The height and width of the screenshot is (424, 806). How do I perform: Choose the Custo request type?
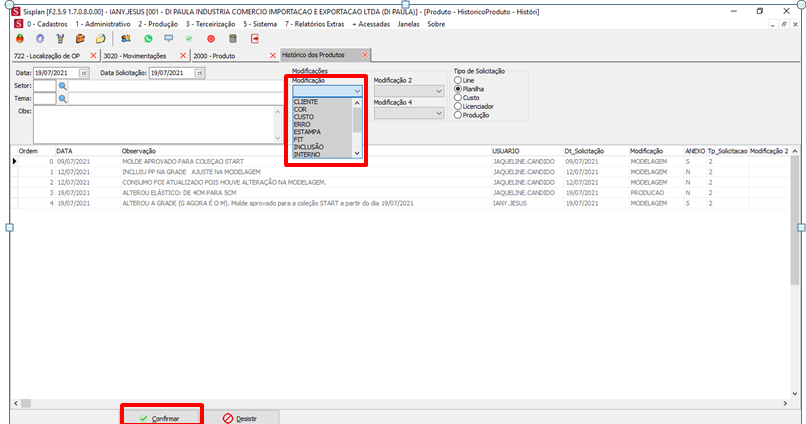(459, 97)
